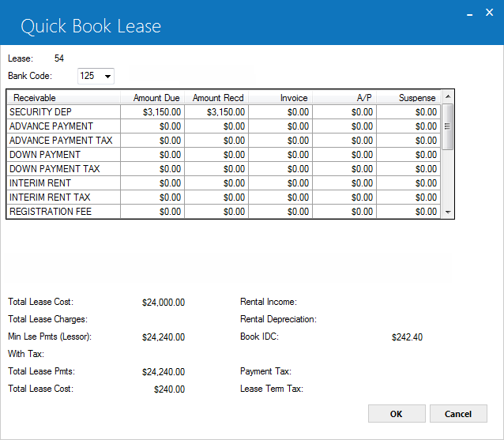Viewport: 504px width, 440px height.
Task: Select the DOWN PAYMENT row label
Action: coord(63,155)
